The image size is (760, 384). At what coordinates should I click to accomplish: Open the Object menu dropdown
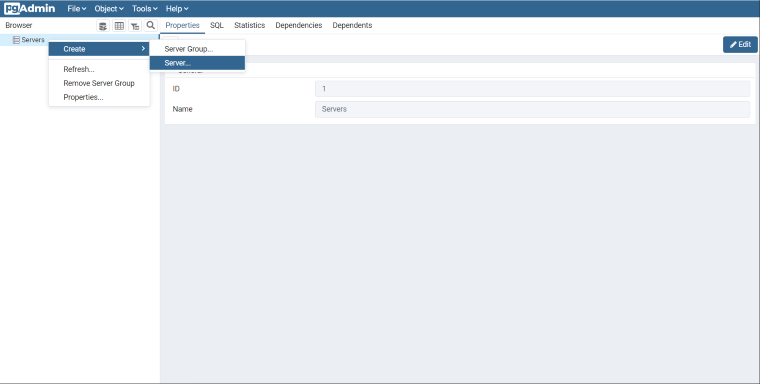pos(109,9)
